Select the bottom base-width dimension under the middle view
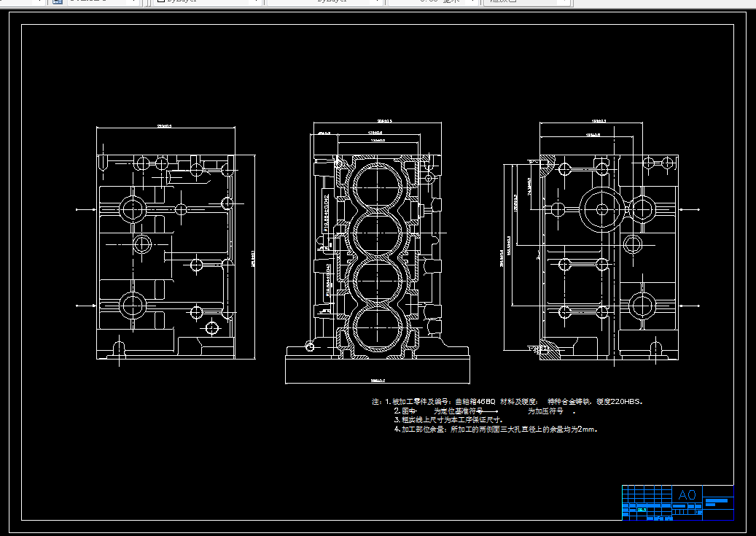 [x=378, y=381]
